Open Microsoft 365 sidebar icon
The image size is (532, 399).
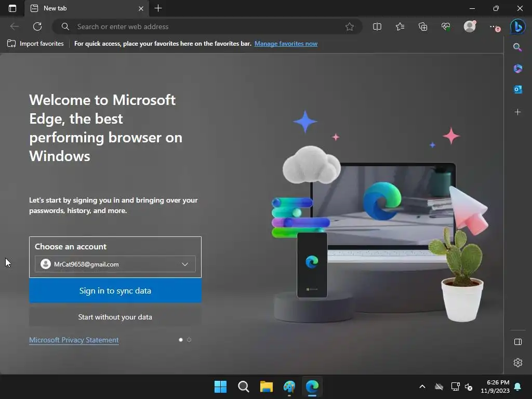[x=517, y=68]
